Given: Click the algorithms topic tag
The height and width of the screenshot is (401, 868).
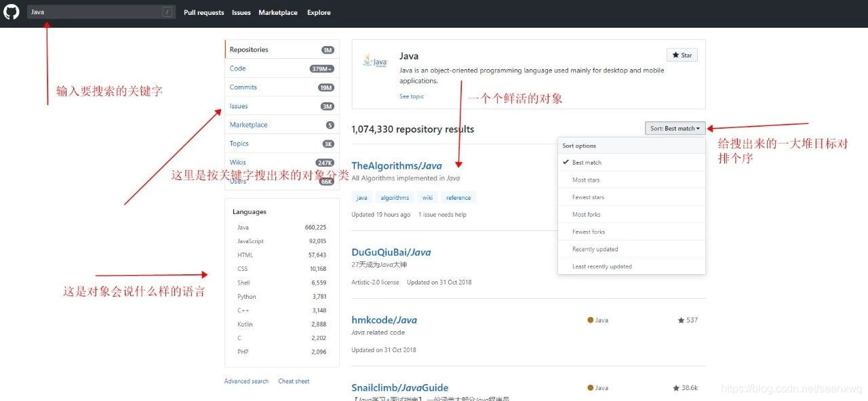Looking at the screenshot, I should coord(395,198).
